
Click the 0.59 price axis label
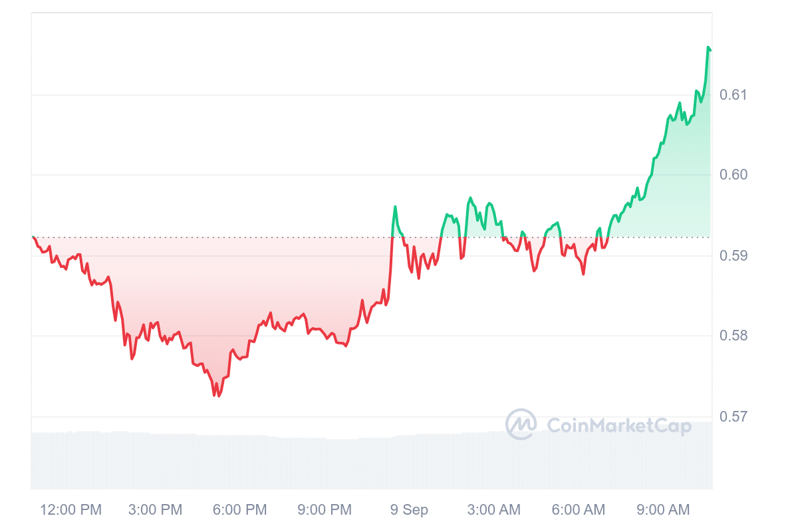point(733,255)
